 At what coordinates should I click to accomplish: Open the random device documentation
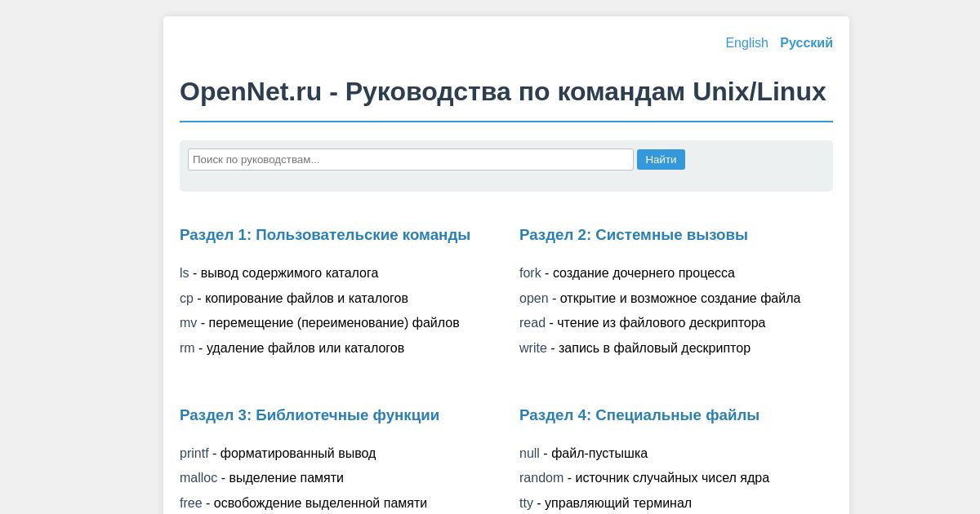pyautogui.click(x=541, y=479)
